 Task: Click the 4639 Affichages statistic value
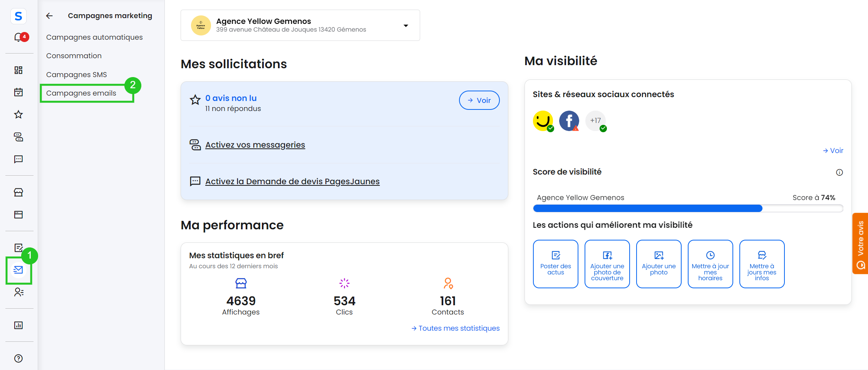click(241, 301)
